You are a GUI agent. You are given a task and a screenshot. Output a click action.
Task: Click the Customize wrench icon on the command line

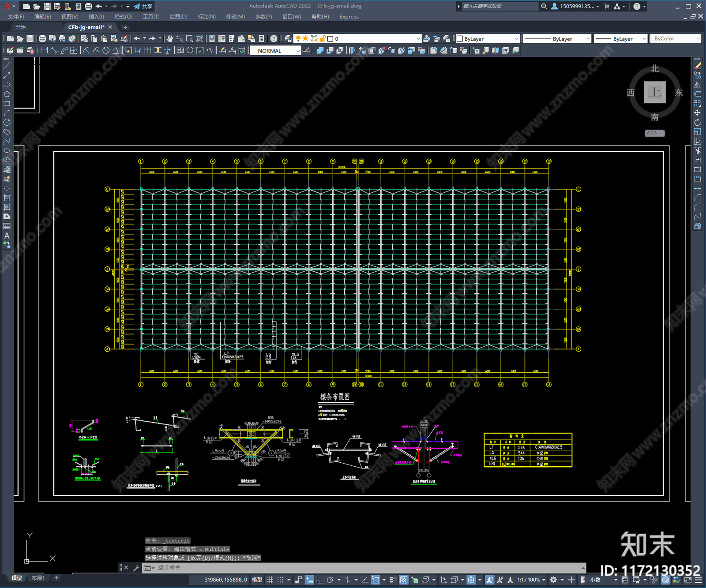pyautogui.click(x=136, y=568)
